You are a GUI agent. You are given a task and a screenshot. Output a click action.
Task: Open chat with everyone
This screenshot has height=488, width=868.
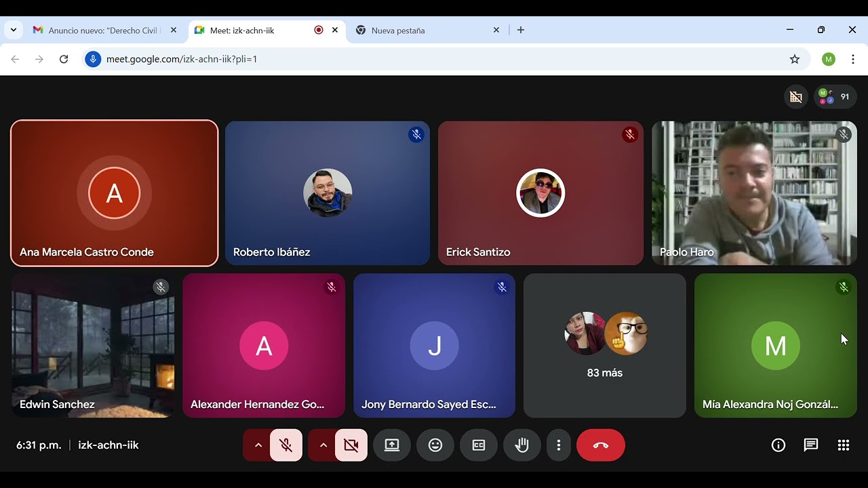[811, 445]
